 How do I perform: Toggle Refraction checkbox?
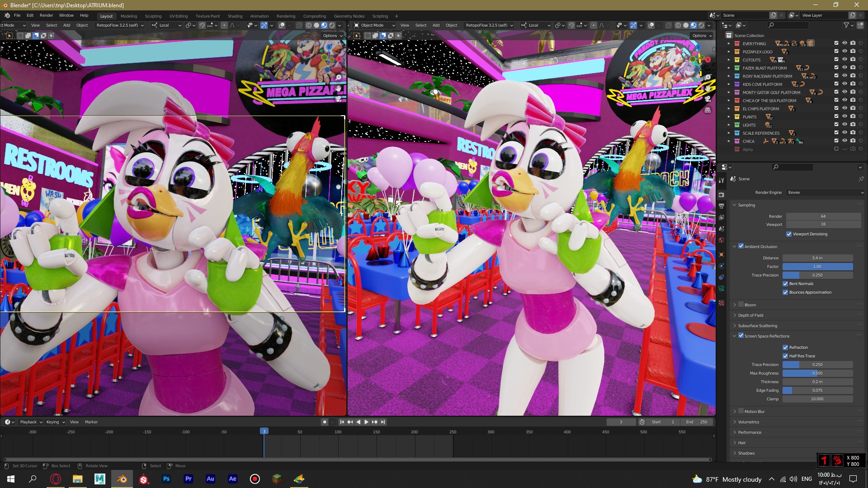point(785,347)
